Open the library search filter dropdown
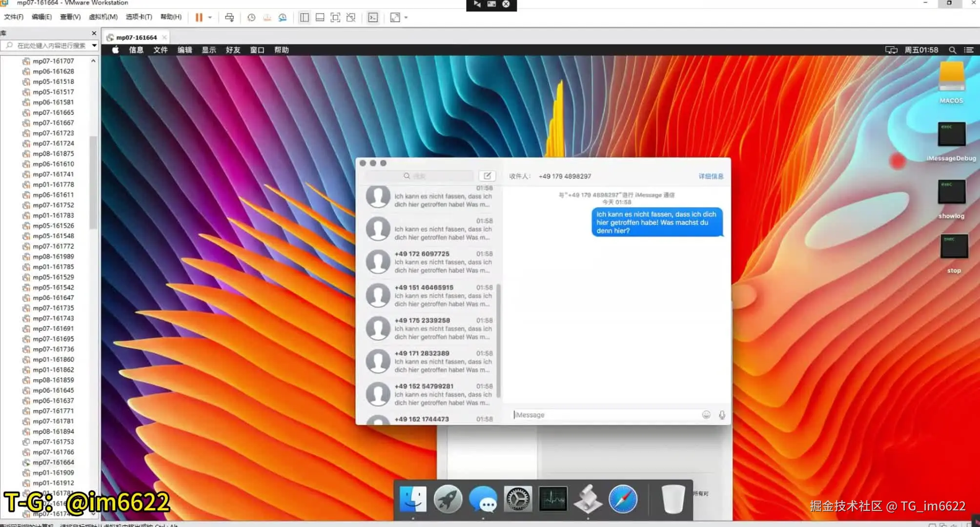The width and height of the screenshot is (980, 527). pyautogui.click(x=94, y=45)
